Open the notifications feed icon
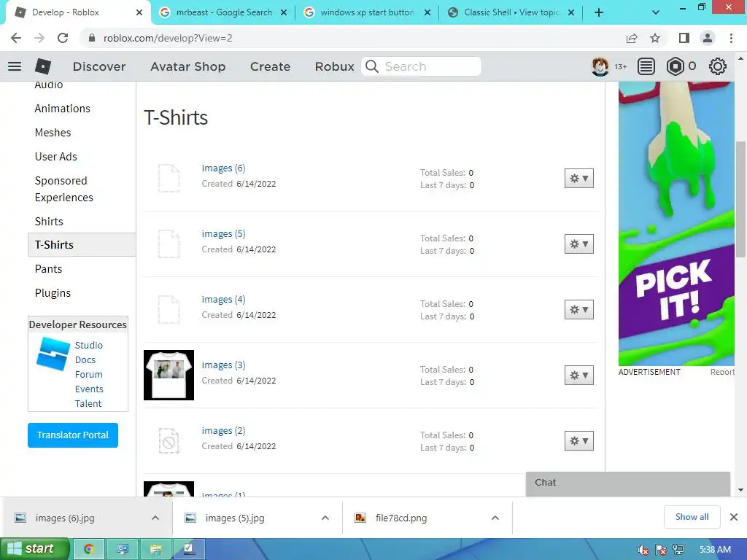Image resolution: width=747 pixels, height=560 pixels. (646, 66)
